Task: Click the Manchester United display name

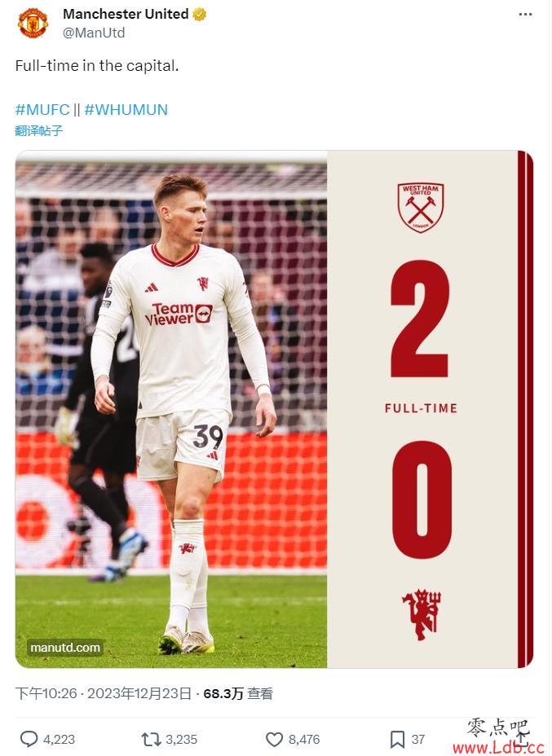Action: tap(126, 14)
